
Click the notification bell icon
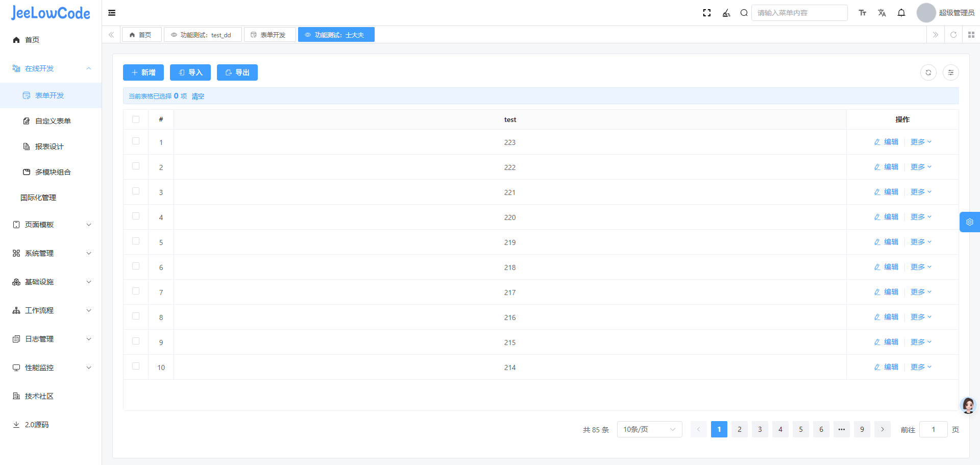(901, 13)
